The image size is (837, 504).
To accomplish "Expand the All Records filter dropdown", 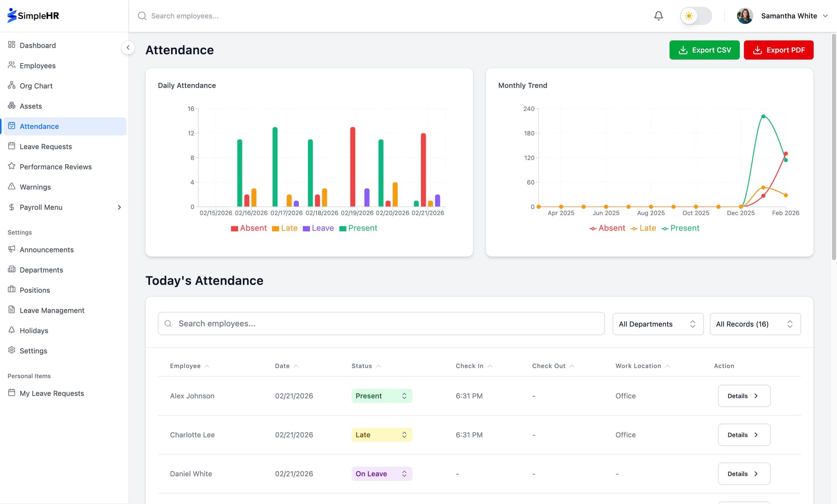I will coord(755,324).
